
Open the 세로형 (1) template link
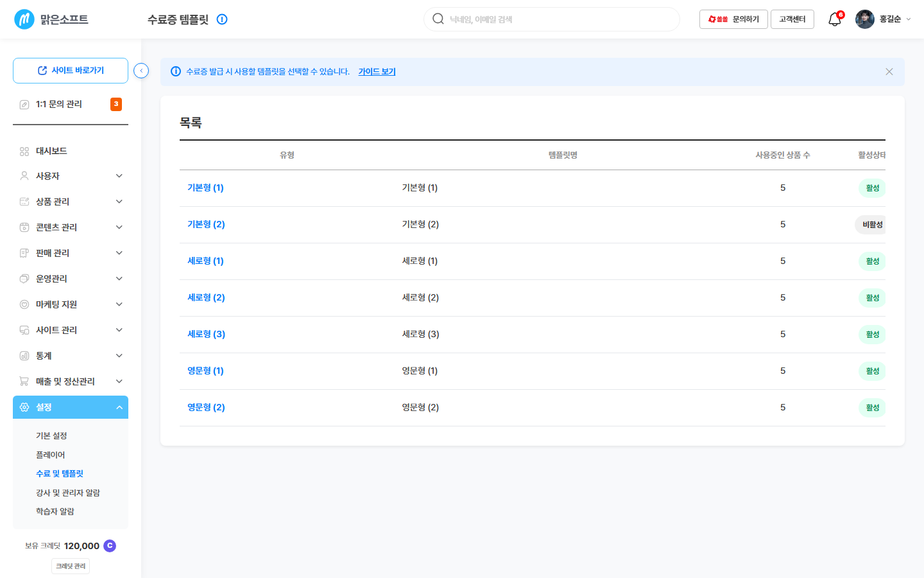click(x=205, y=261)
